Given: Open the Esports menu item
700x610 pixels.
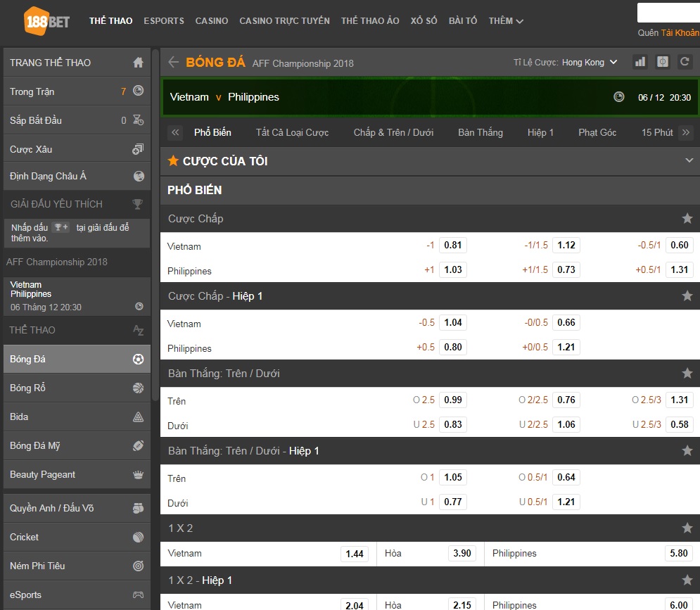Looking at the screenshot, I should pyautogui.click(x=164, y=21).
